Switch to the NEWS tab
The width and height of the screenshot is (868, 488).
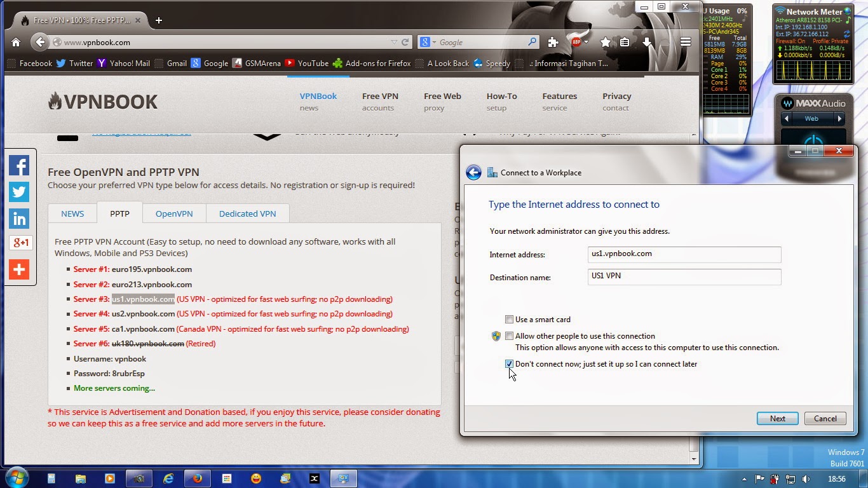[72, 213]
